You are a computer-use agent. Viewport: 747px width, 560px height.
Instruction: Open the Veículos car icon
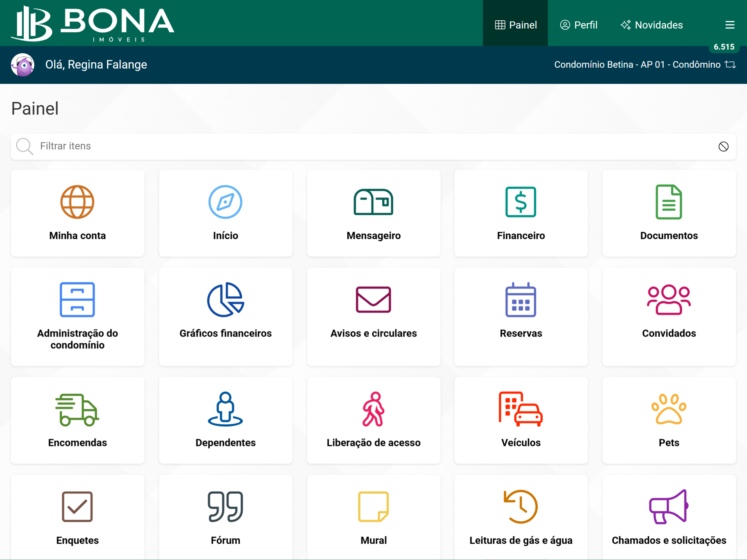point(521,409)
